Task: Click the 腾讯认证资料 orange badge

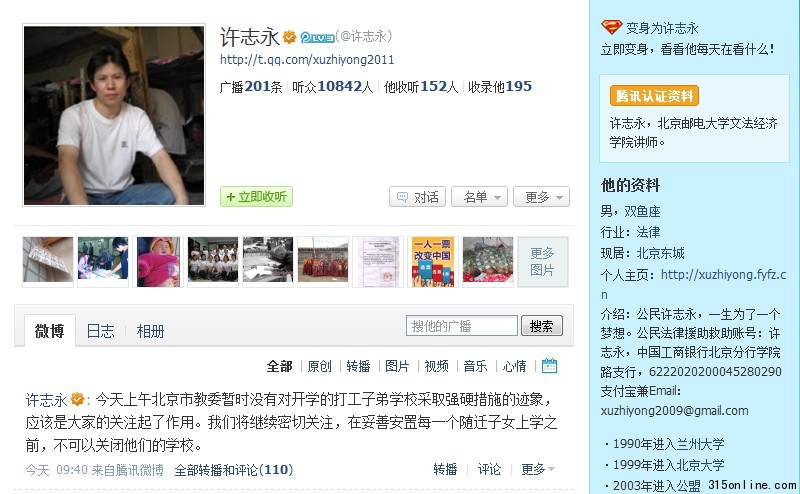Action: tap(654, 95)
